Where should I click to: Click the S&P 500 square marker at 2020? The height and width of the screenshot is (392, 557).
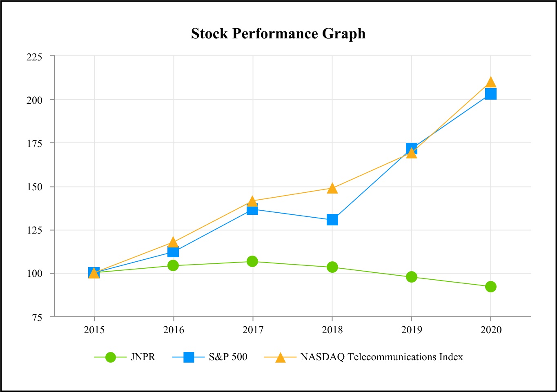point(490,94)
